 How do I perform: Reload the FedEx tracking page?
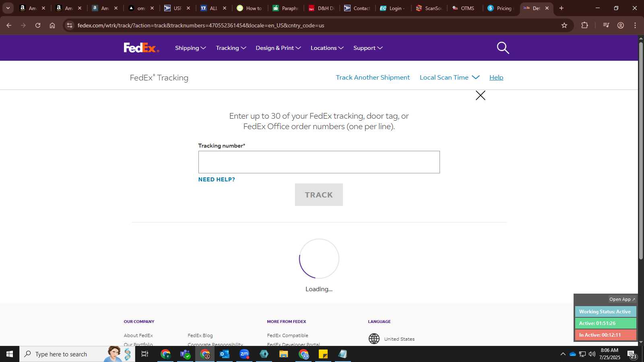coord(38,25)
